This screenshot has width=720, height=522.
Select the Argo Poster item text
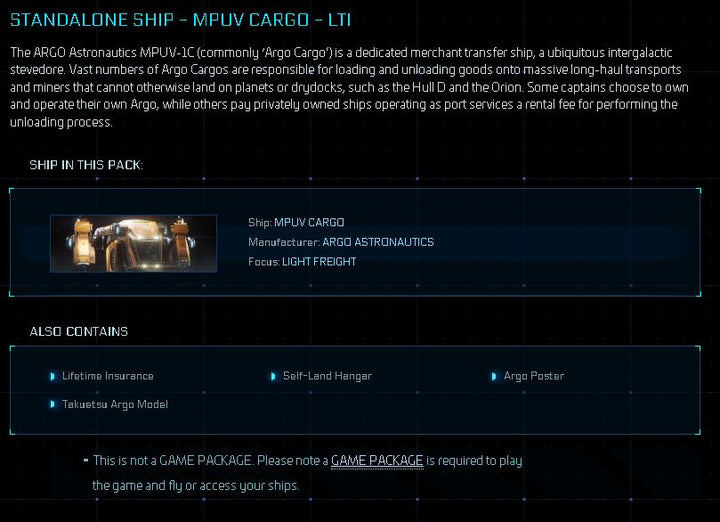click(x=534, y=376)
